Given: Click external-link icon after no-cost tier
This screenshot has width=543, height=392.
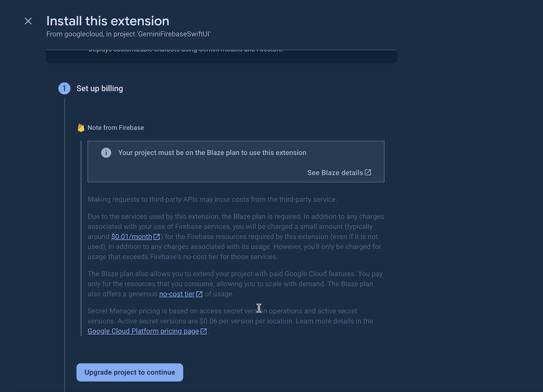Looking at the screenshot, I should [199, 294].
